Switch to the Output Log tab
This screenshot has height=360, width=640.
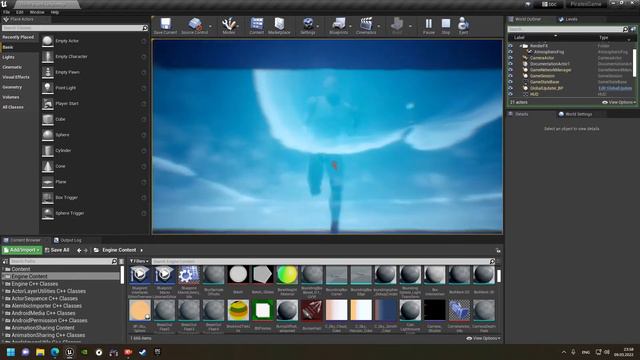coord(68,240)
